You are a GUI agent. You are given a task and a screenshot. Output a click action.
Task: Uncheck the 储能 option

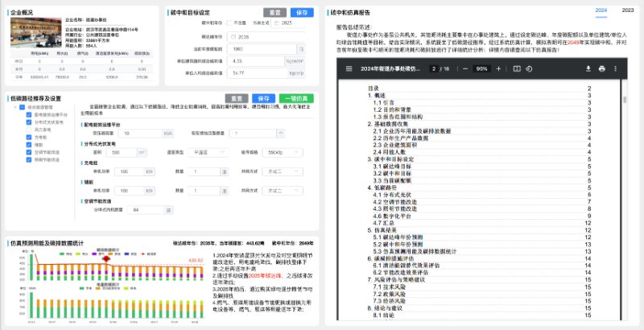(29, 145)
